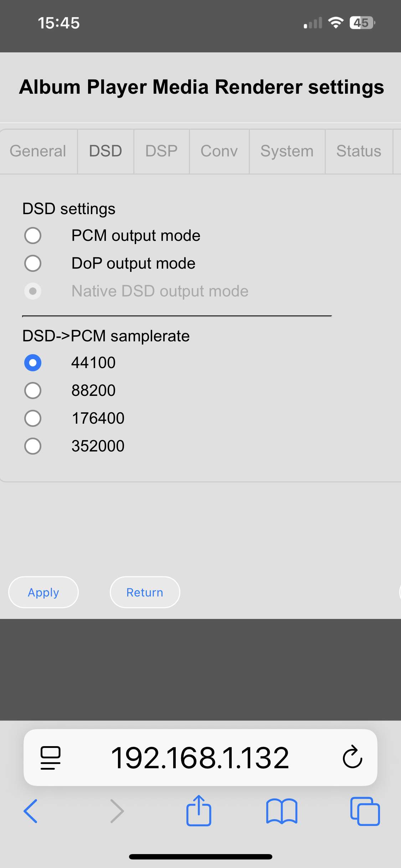This screenshot has width=401, height=868.
Task: Open the System tab
Action: tap(287, 151)
